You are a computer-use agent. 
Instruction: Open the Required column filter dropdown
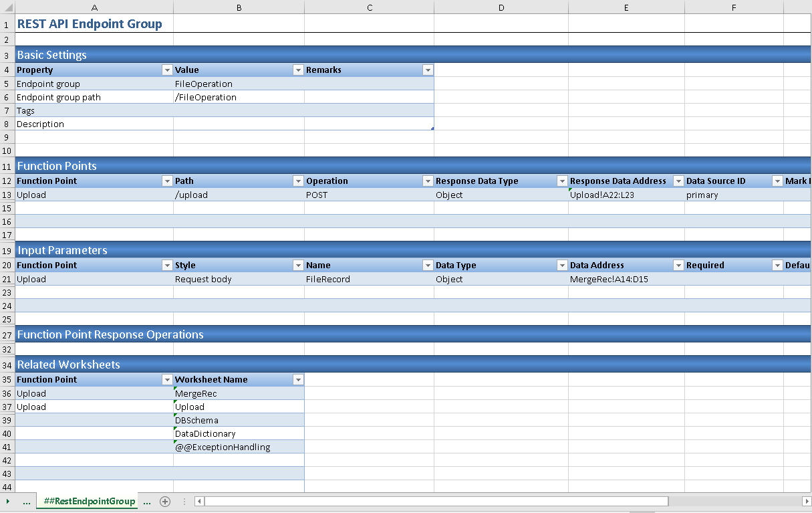[x=777, y=266]
